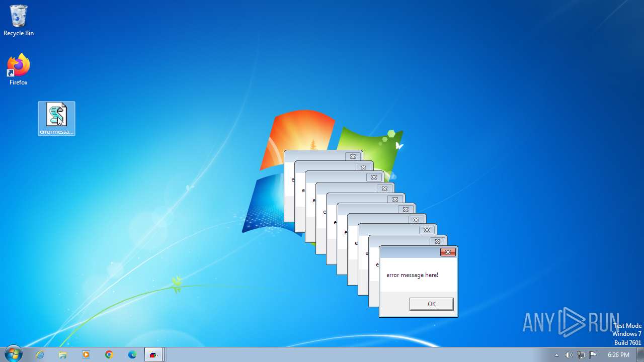
Task: Close the third error dialog from the back
Action: (x=374, y=177)
